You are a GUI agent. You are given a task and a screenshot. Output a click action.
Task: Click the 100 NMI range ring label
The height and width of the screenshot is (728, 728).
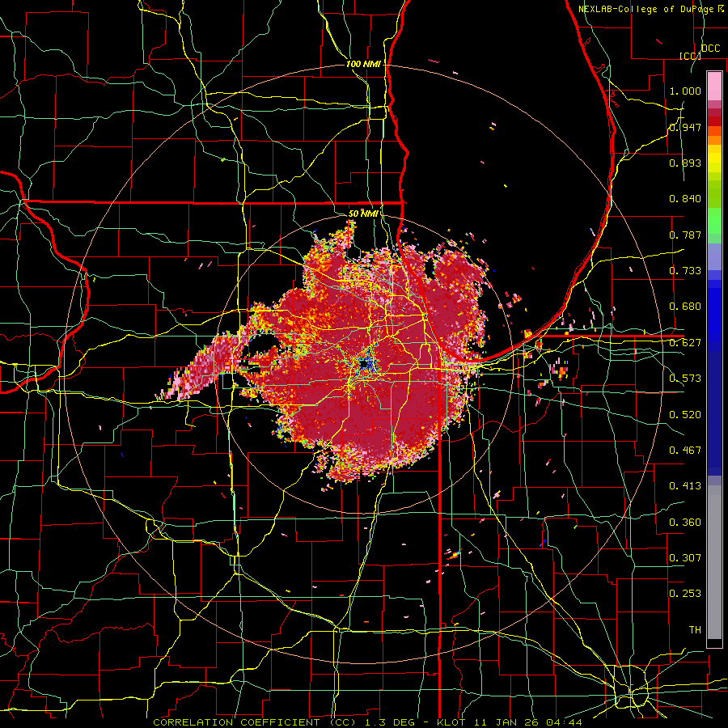pyautogui.click(x=363, y=64)
